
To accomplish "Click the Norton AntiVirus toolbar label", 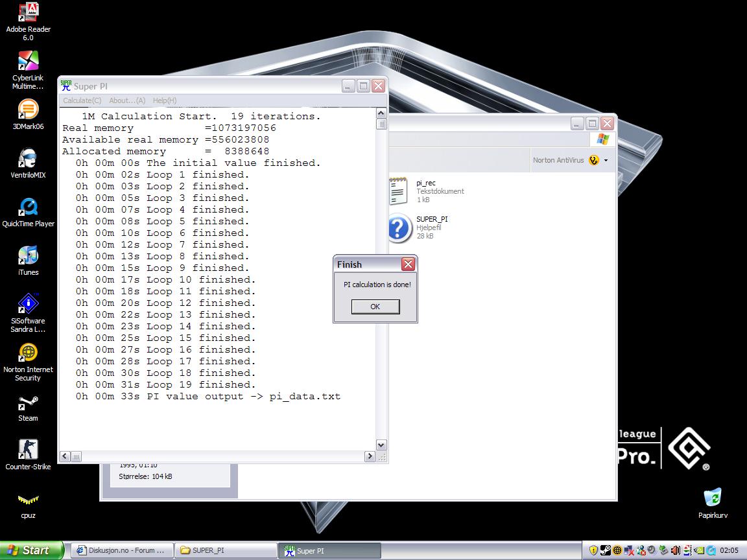I will (x=558, y=160).
